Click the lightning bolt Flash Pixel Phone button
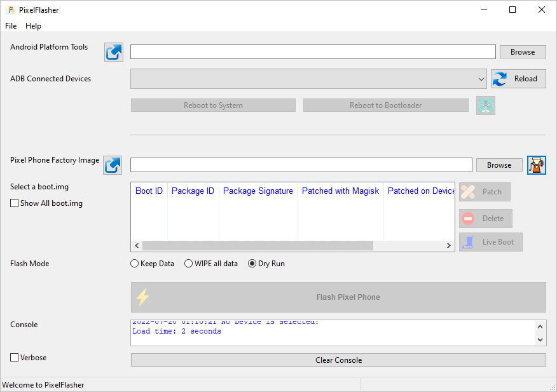The width and height of the screenshot is (557, 392). (x=338, y=297)
